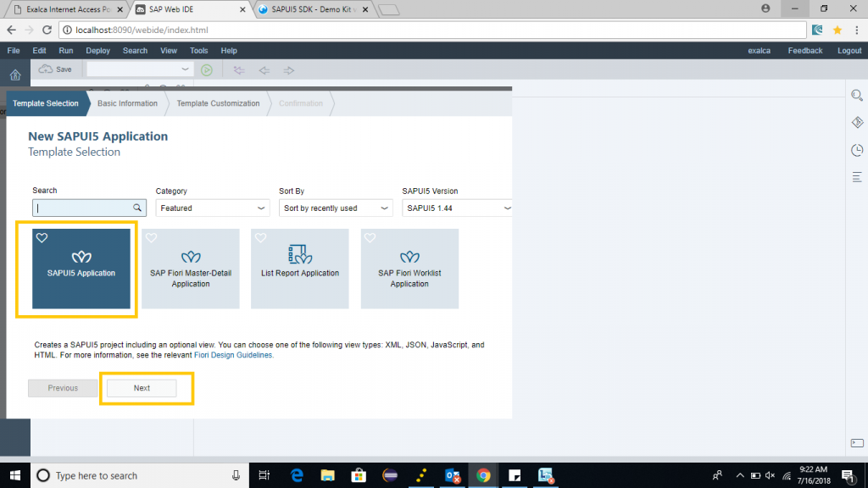The height and width of the screenshot is (488, 868).
Task: Toggle the console icon at bottom right
Action: tap(857, 442)
